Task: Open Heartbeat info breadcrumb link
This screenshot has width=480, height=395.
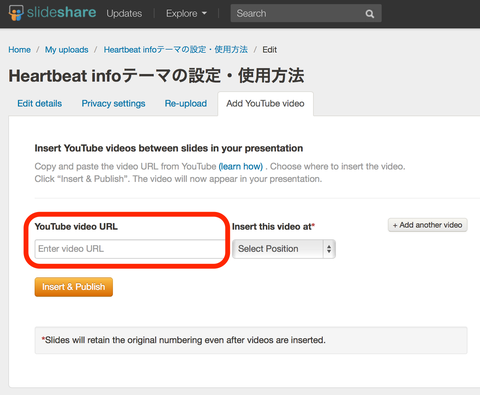Action: click(x=175, y=50)
